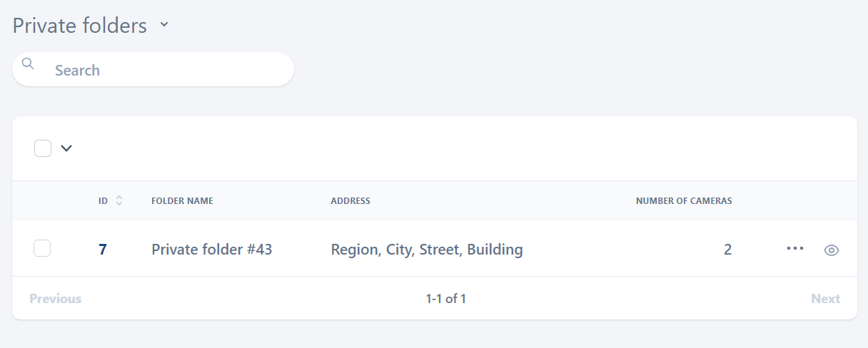This screenshot has width=868, height=348.
Task: Go to the Previous page
Action: coord(55,299)
